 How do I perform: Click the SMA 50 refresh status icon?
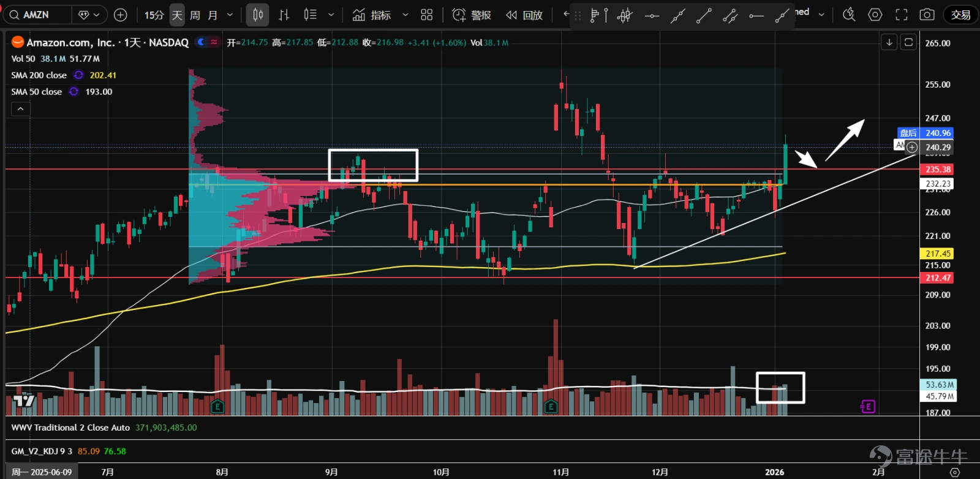click(73, 92)
